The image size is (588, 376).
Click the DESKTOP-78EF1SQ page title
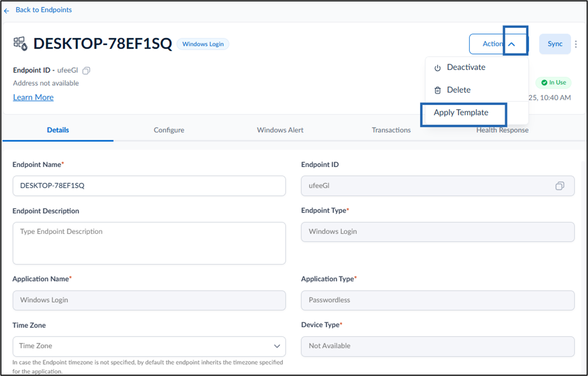pos(102,44)
